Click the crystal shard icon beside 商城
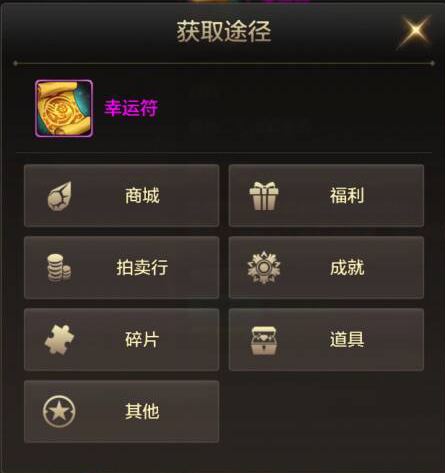The width and height of the screenshot is (445, 473). point(59,196)
